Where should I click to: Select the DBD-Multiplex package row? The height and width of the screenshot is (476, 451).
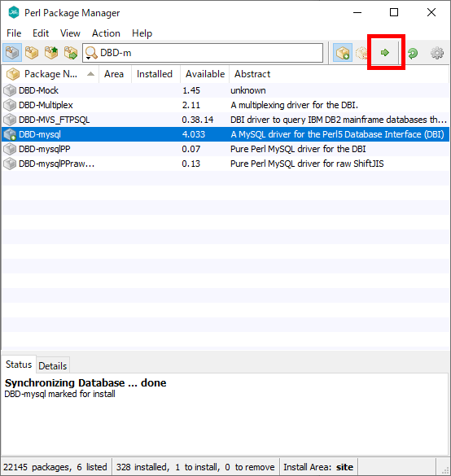point(225,105)
